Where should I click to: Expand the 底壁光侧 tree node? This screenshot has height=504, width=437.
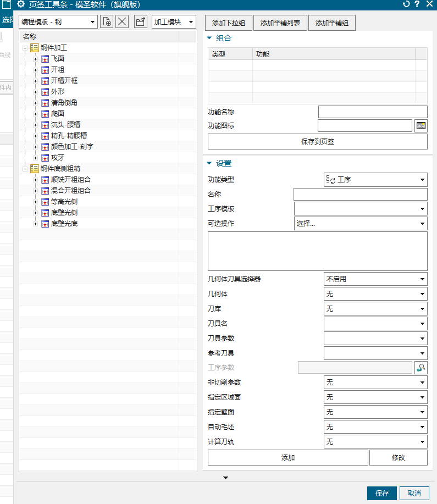[35, 213]
